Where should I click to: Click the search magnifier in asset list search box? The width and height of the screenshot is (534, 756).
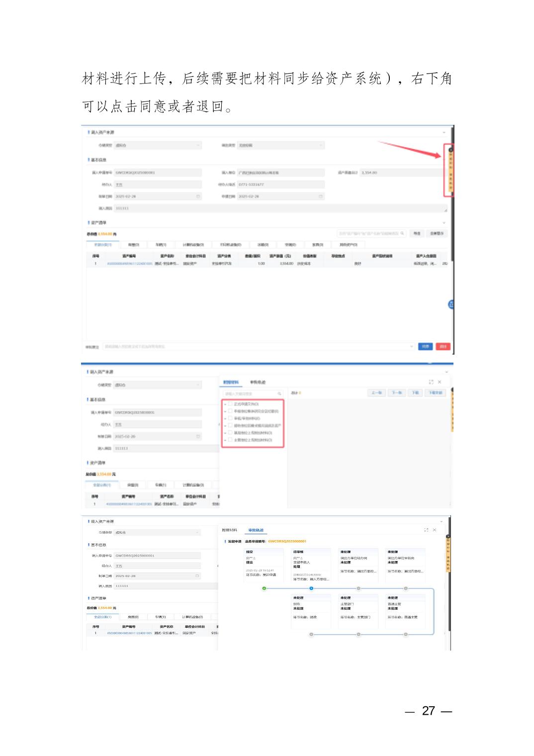[402, 233]
